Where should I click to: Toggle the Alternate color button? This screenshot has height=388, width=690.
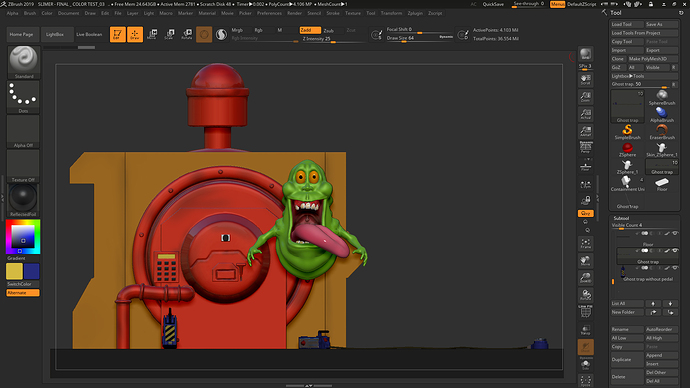click(x=23, y=293)
